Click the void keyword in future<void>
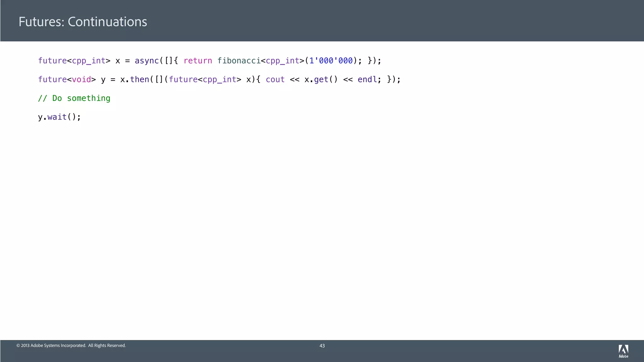This screenshot has width=644, height=362. point(81,80)
